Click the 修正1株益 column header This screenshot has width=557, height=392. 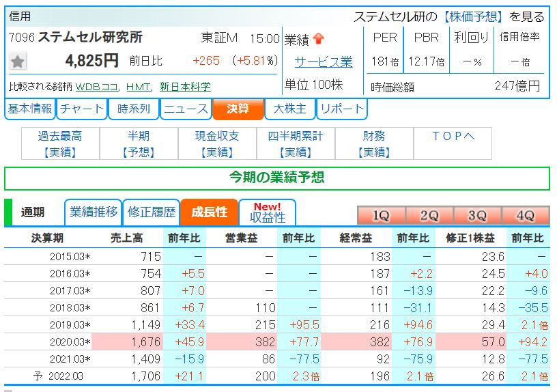[x=470, y=238]
